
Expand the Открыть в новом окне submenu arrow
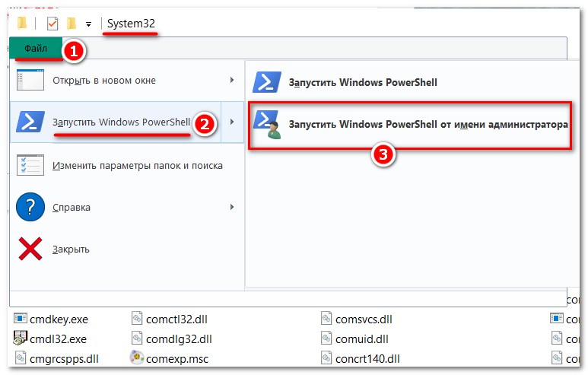[232, 80]
